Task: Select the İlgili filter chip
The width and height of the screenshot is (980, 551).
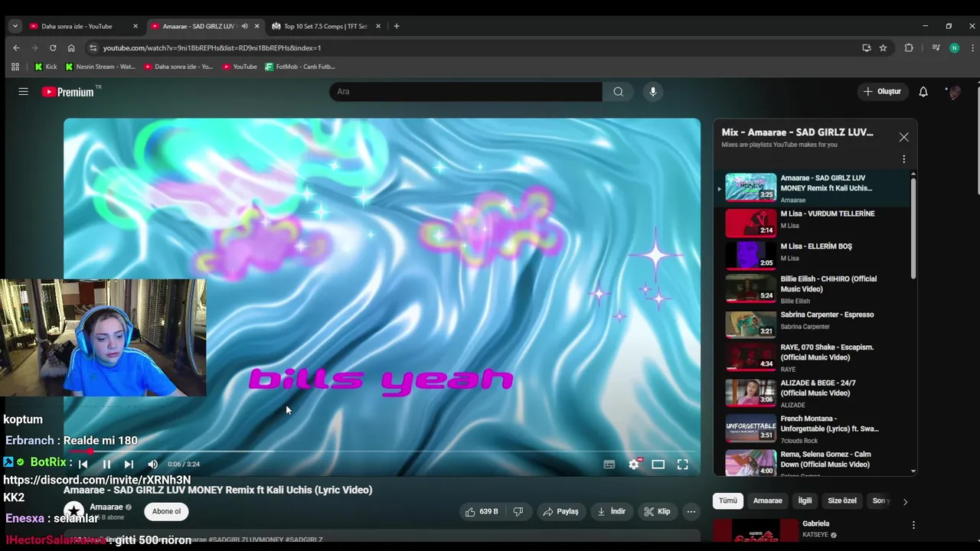Action: (x=805, y=500)
